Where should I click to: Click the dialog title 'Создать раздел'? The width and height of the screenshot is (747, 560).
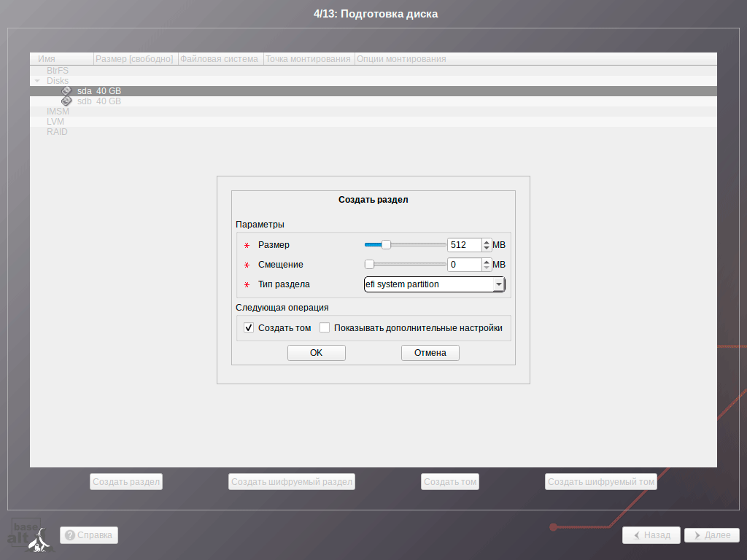coord(373,200)
